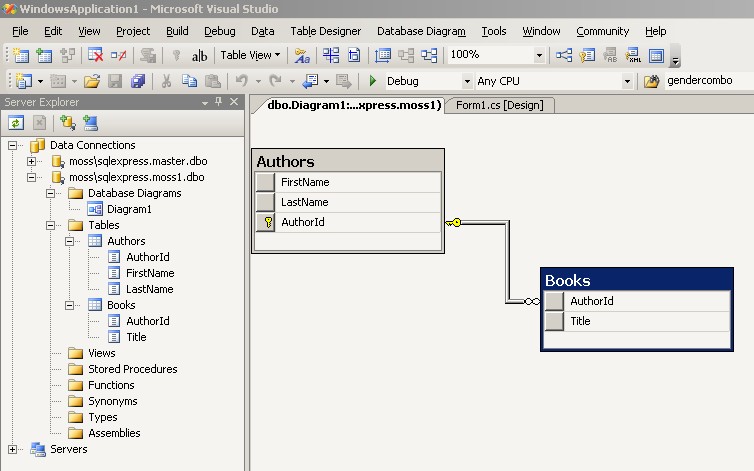Click the Books table title bar
This screenshot has height=471, width=754.
(x=637, y=280)
